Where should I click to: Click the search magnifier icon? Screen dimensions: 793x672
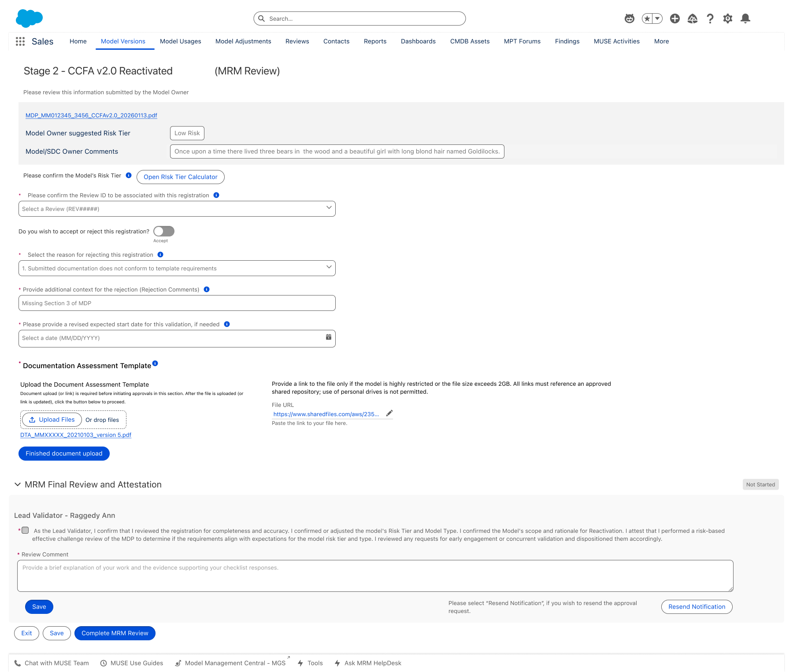point(261,18)
